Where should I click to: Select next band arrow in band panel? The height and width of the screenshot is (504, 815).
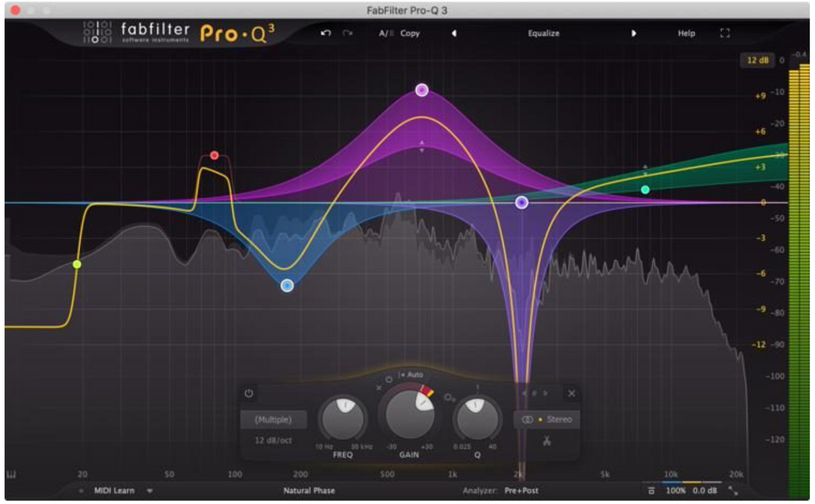(546, 393)
